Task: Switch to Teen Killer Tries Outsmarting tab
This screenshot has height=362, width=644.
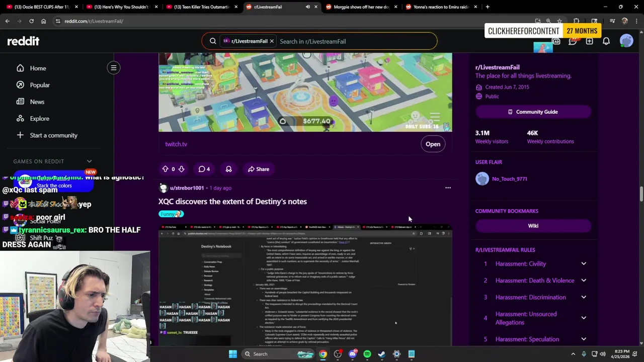Action: tap(202, 7)
